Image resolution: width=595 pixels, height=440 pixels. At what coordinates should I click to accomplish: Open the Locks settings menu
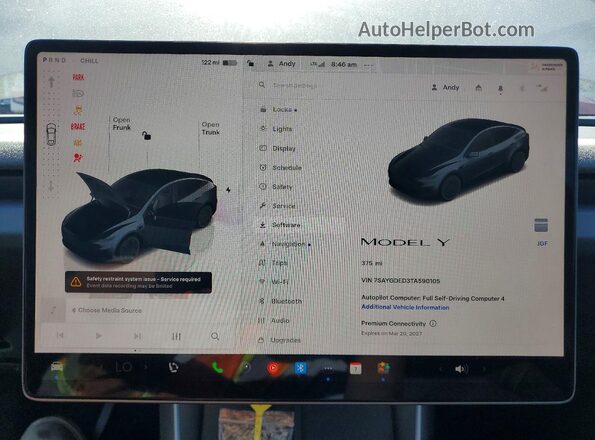pos(279,110)
